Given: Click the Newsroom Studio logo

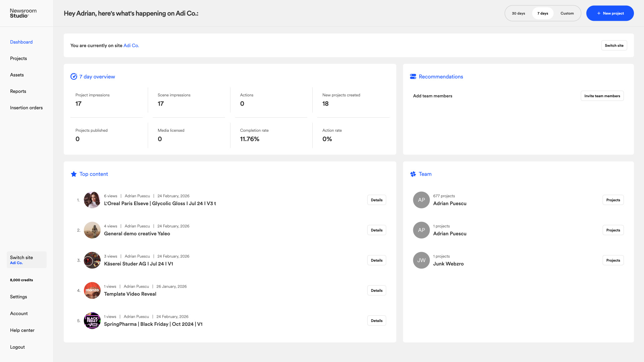Looking at the screenshot, I should [x=23, y=13].
